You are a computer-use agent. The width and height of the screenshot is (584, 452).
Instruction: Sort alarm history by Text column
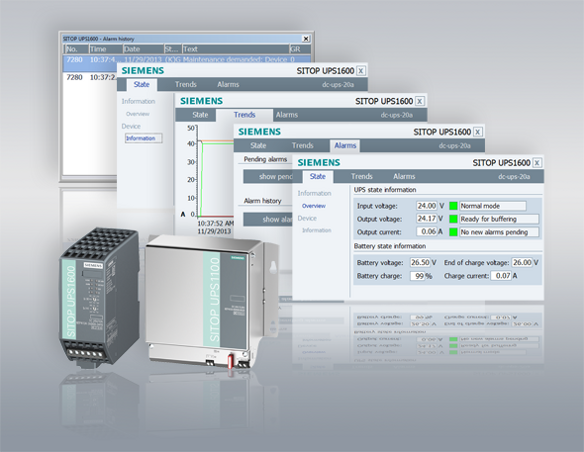[235, 49]
